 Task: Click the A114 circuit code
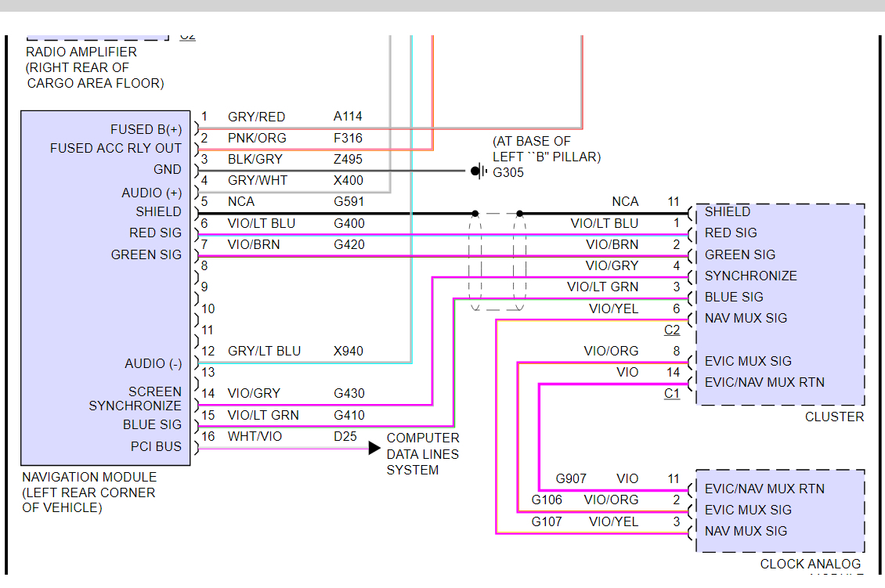pos(348,117)
